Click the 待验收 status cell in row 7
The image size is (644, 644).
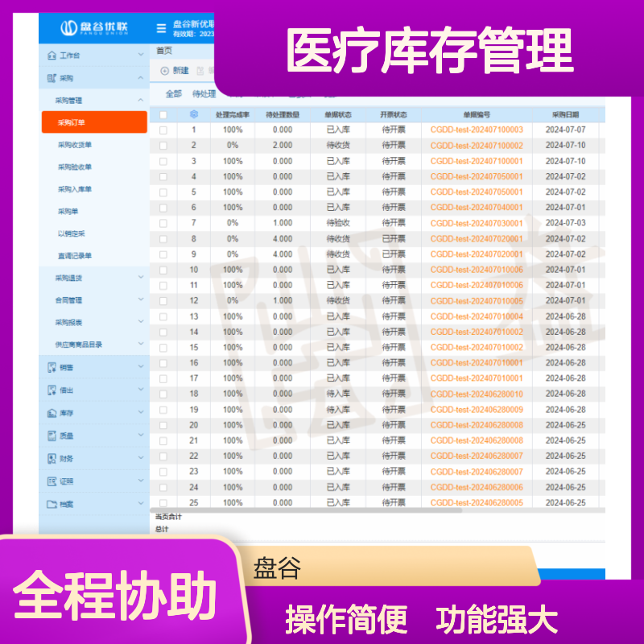tap(338, 223)
